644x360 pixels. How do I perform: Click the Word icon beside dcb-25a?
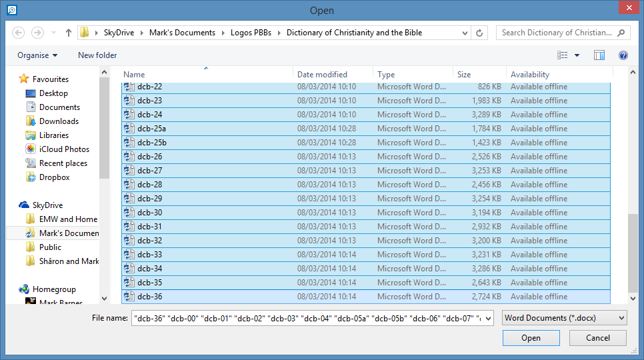point(129,128)
